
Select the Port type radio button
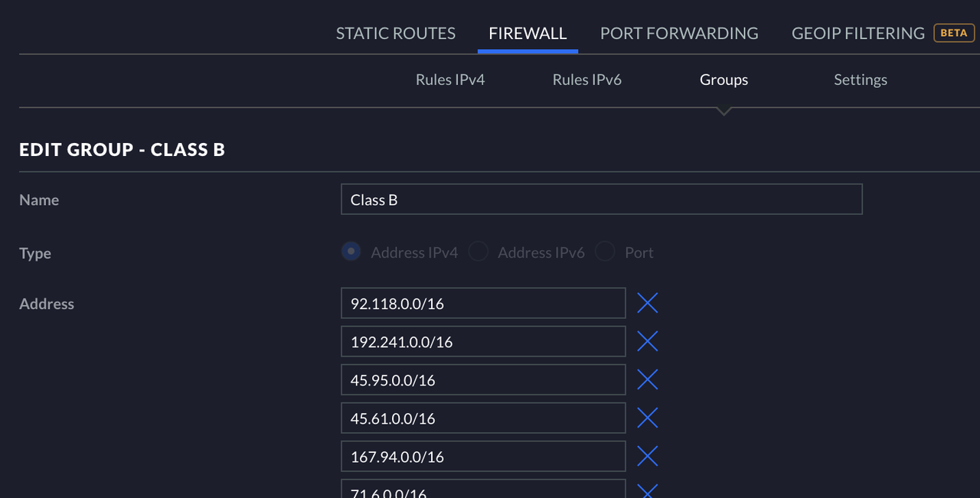point(606,252)
